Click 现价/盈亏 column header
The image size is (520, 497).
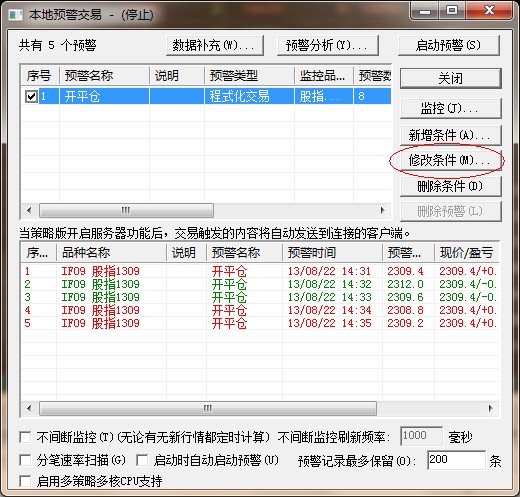coord(467,253)
